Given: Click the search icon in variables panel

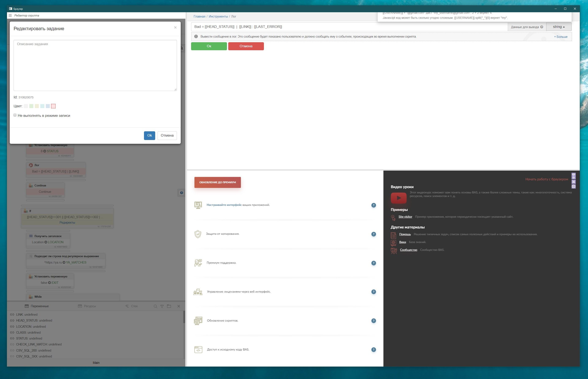Looking at the screenshot, I should coord(155,306).
